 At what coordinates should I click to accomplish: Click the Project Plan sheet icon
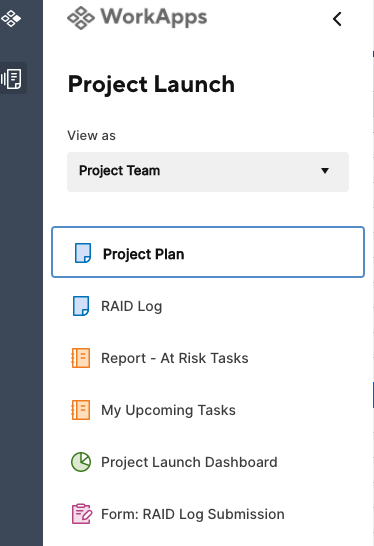(x=83, y=253)
